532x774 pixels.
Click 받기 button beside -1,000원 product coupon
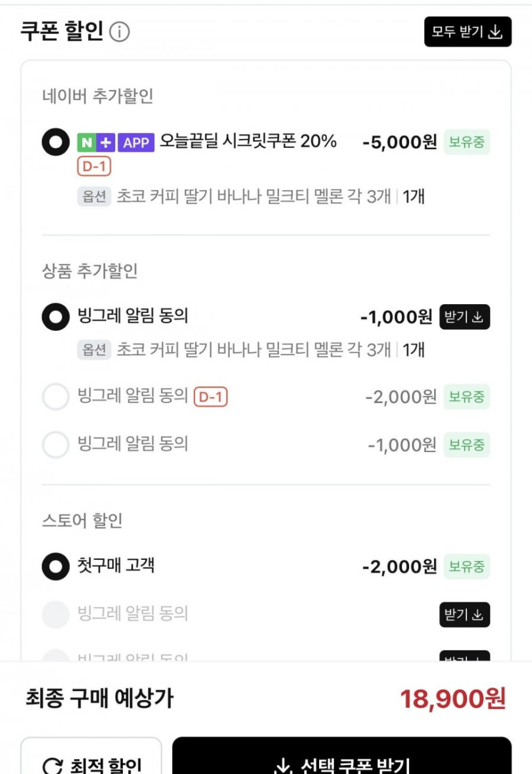[464, 317]
